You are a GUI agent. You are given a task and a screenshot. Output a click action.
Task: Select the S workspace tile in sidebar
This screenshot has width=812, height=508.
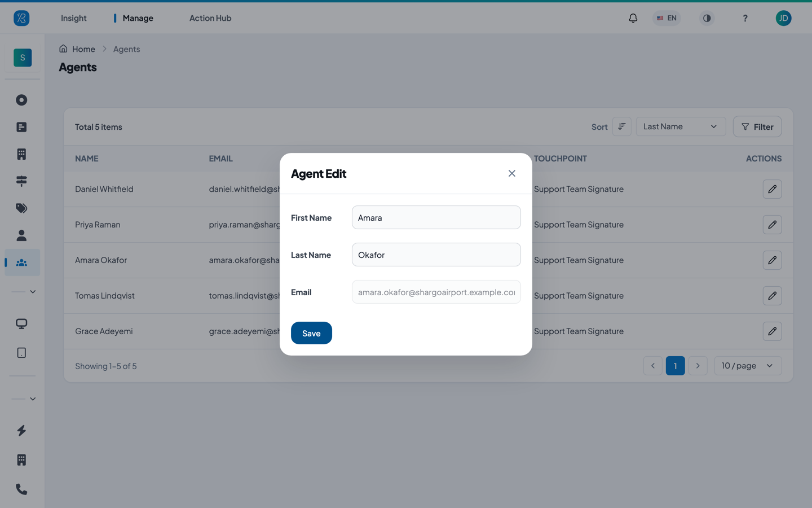pos(23,58)
